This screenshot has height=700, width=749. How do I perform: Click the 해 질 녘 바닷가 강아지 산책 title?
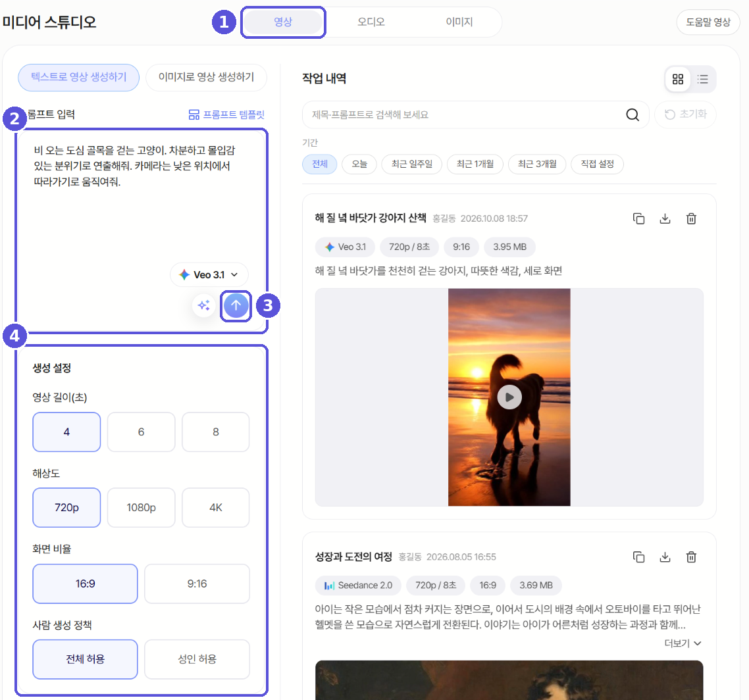pos(370,218)
